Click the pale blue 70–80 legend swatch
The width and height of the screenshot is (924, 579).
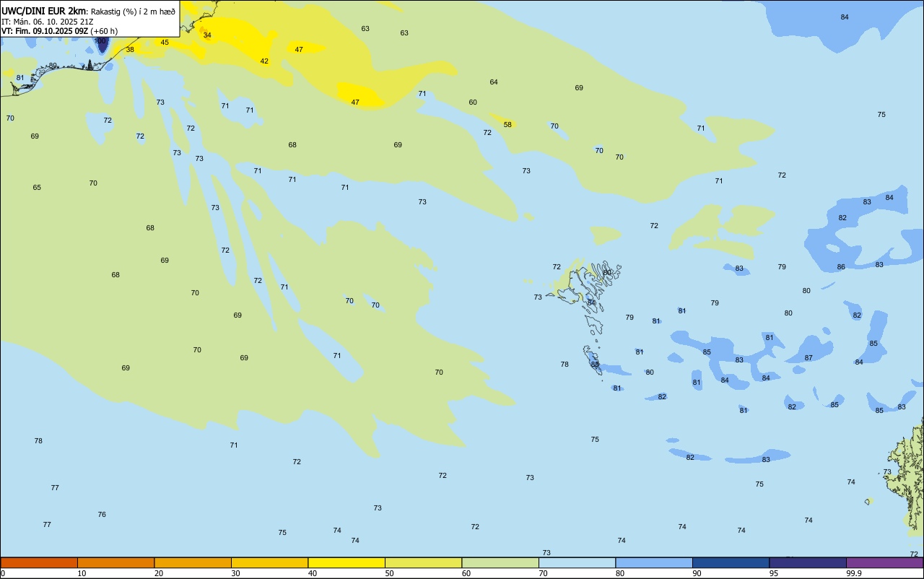[x=577, y=562]
